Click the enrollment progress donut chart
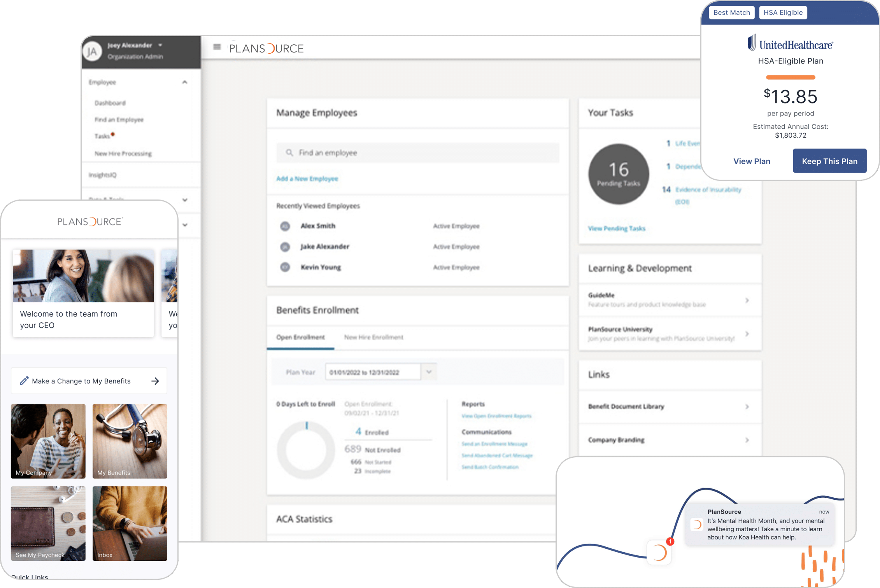The width and height of the screenshot is (880, 588). (306, 450)
